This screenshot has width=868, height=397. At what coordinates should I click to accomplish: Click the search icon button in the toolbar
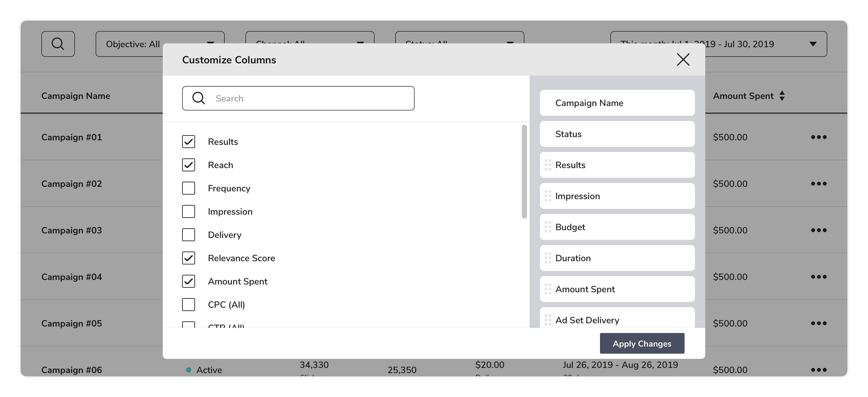58,44
